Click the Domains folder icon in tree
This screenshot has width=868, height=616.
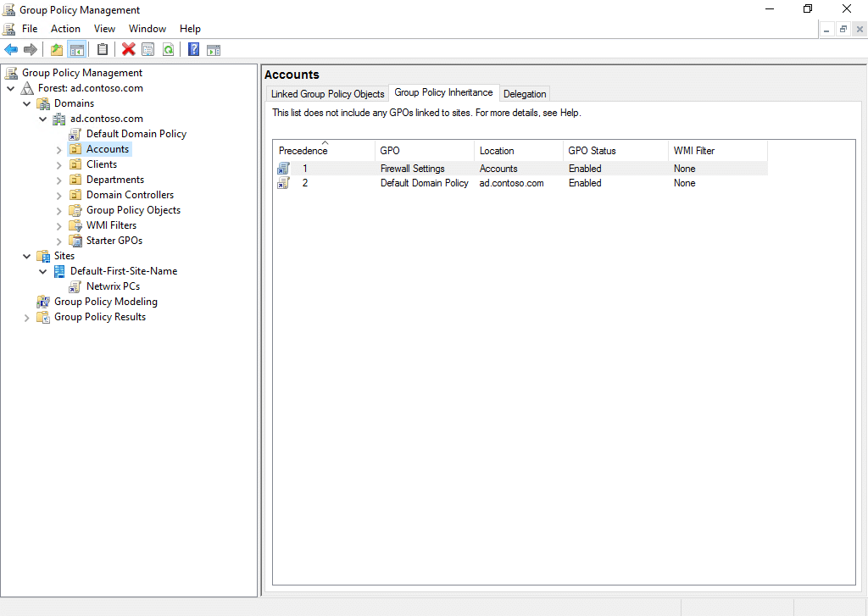43,103
